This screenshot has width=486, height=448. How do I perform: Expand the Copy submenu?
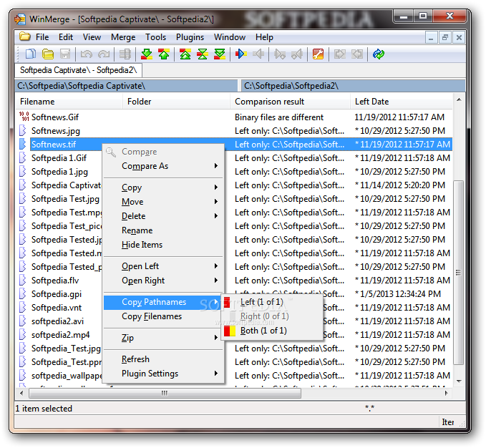point(163,188)
